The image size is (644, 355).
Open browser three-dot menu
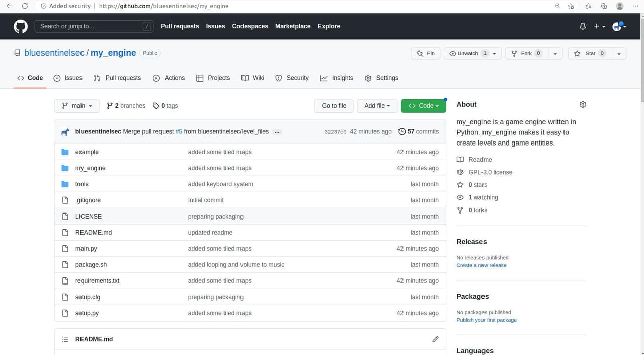635,6
